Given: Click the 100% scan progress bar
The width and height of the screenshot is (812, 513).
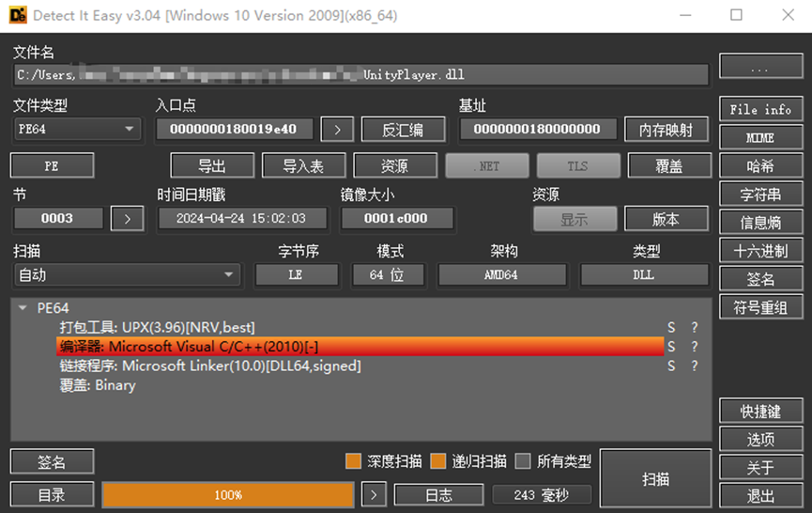Looking at the screenshot, I should [x=228, y=495].
